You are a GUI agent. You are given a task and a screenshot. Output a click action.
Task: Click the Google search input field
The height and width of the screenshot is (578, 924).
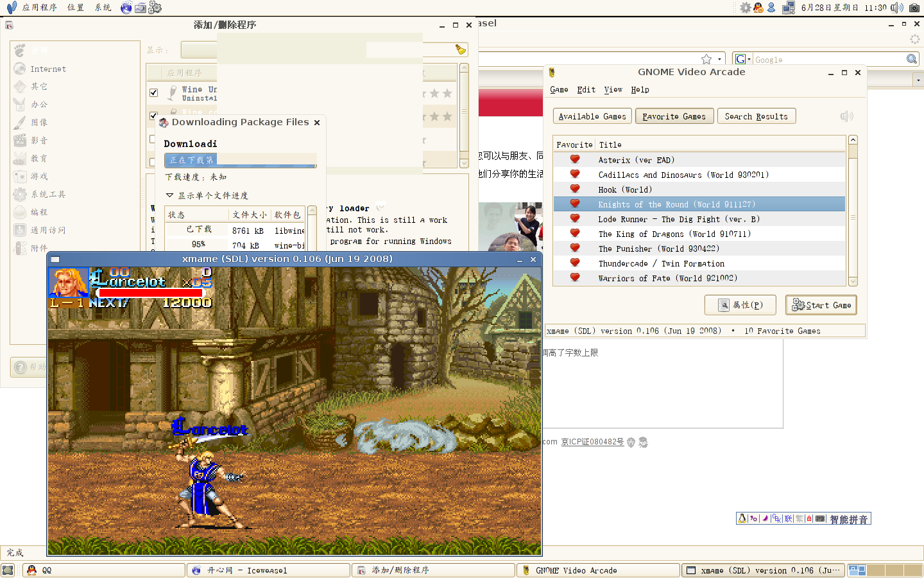click(829, 59)
